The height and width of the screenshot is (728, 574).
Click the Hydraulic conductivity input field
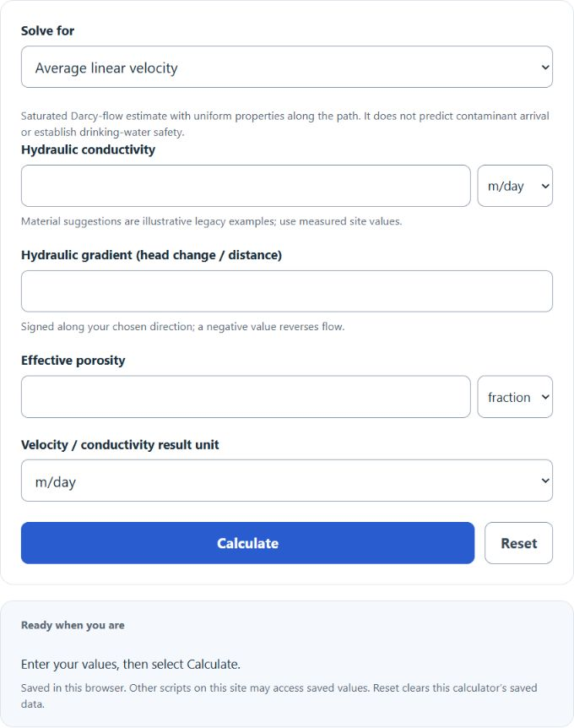click(246, 186)
